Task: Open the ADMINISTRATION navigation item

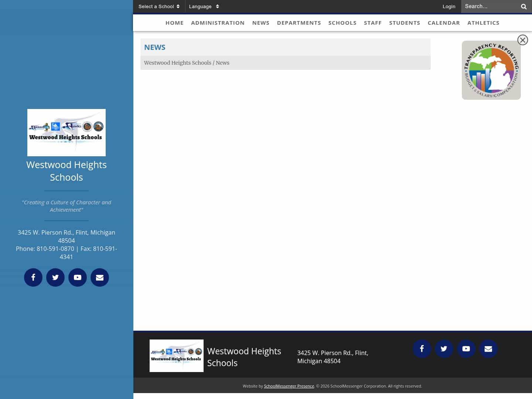Action: tap(218, 23)
